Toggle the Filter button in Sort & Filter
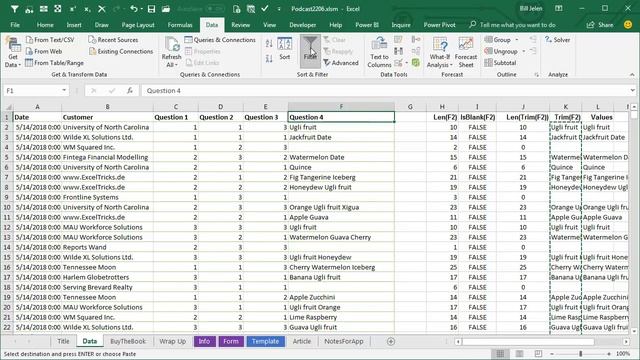This screenshot has width=640, height=360. (x=310, y=51)
